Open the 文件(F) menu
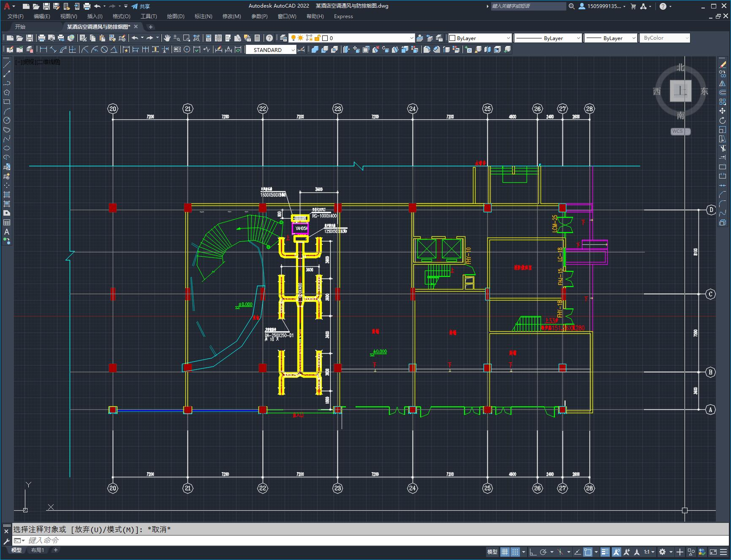The image size is (731, 560). [x=16, y=16]
